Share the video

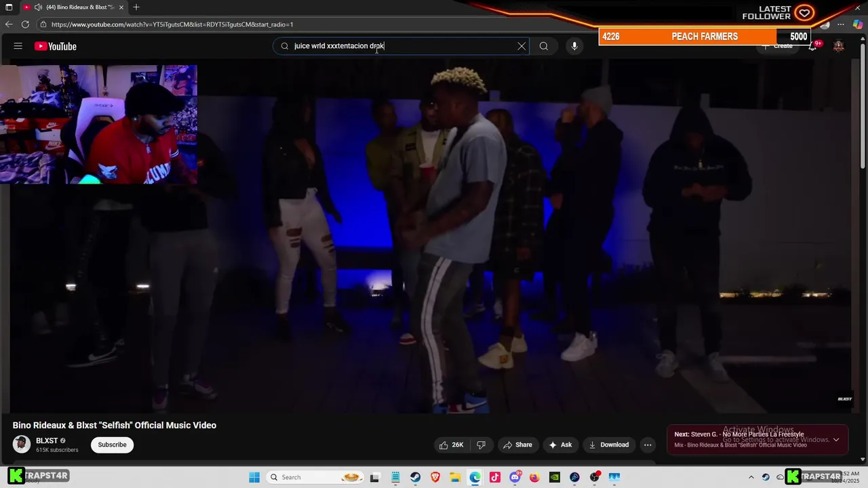[517, 445]
